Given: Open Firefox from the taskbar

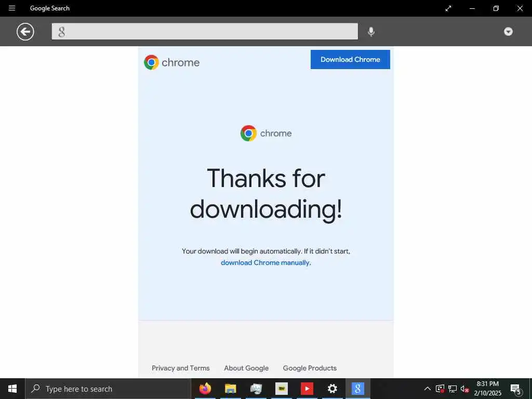Looking at the screenshot, I should point(205,389).
